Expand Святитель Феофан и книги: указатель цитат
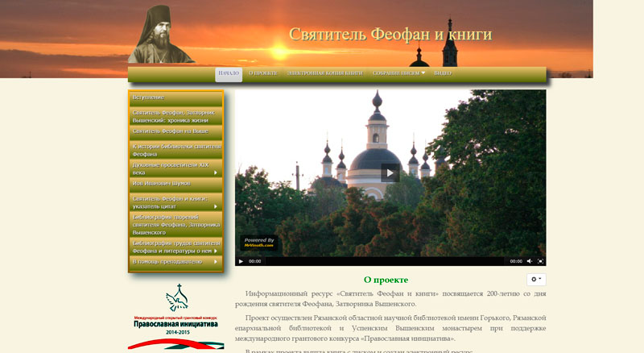This screenshot has height=353, width=644. click(x=175, y=201)
